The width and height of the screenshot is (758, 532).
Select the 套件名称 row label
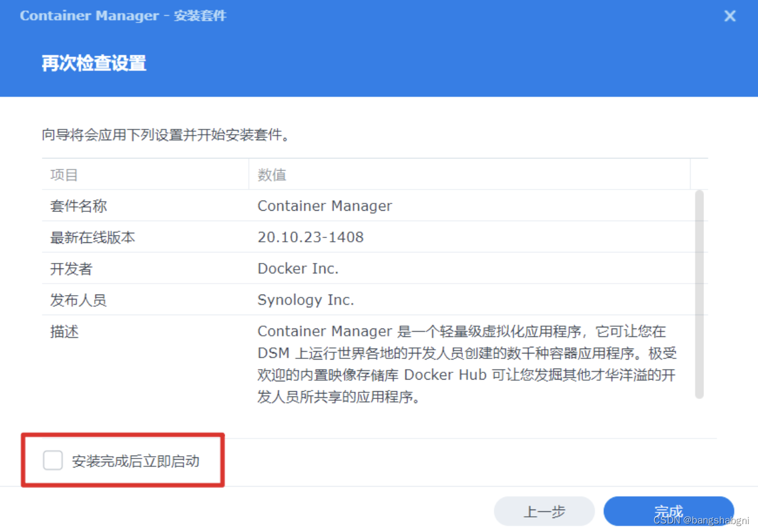pyautogui.click(x=78, y=206)
